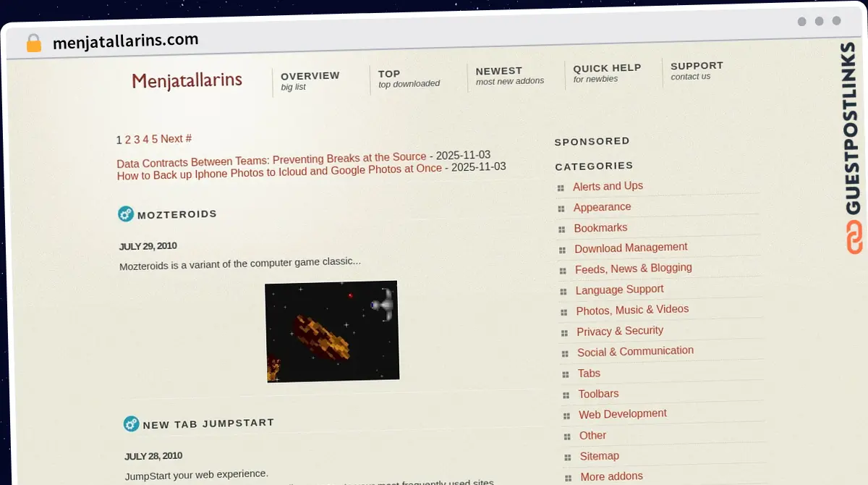Viewport: 868px width, 485px height.
Task: Open the Mozteroids post title
Action: 177,214
